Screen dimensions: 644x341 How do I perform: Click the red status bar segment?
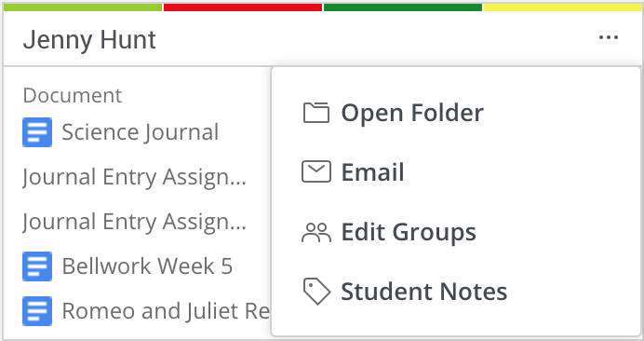pos(243,7)
